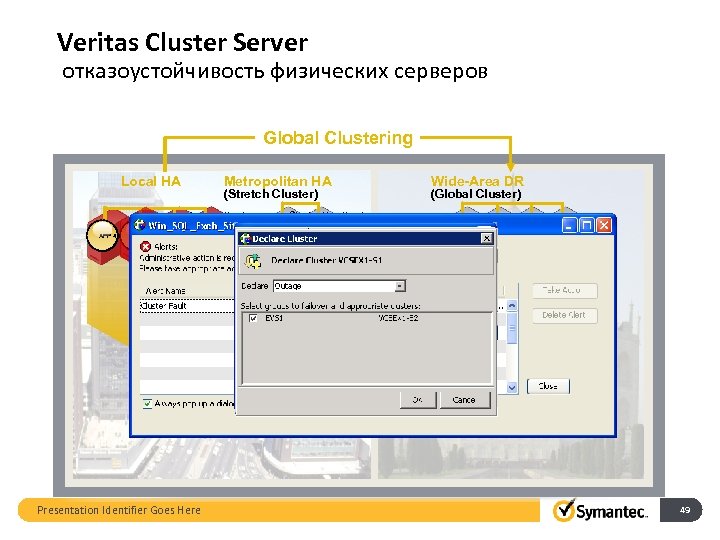Click the Metropolitan HA label
Image resolution: width=720 pixels, height=540 pixels.
tap(278, 181)
